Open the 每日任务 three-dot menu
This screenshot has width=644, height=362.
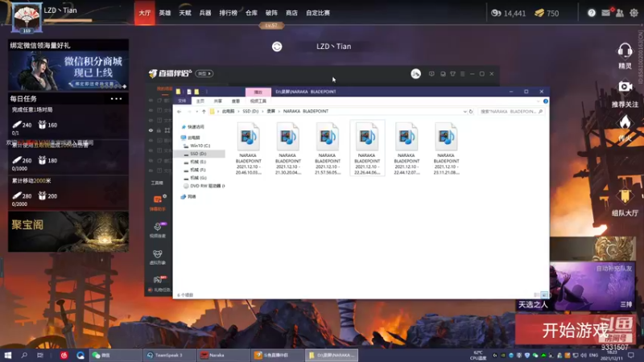[116, 98]
